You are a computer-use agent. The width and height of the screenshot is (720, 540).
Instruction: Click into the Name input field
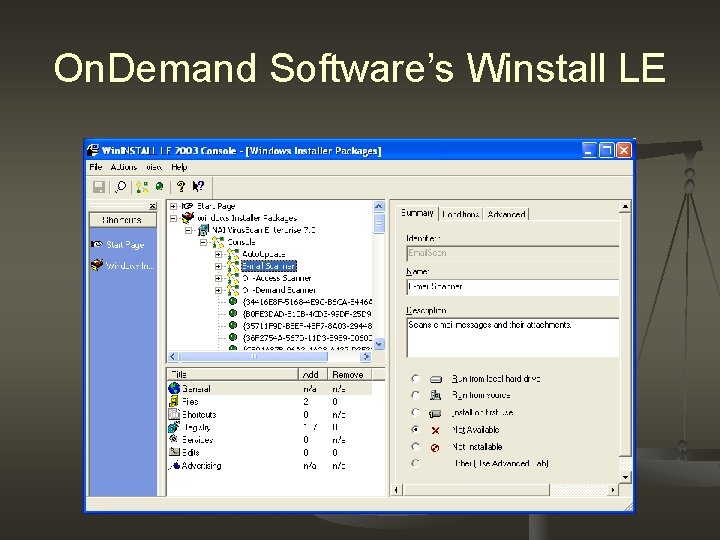(x=512, y=287)
